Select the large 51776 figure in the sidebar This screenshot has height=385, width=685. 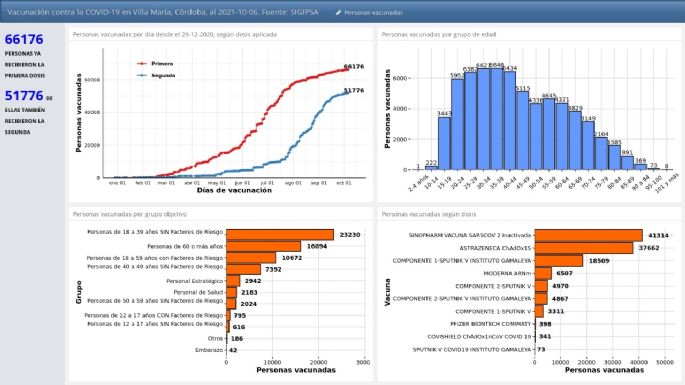(24, 96)
